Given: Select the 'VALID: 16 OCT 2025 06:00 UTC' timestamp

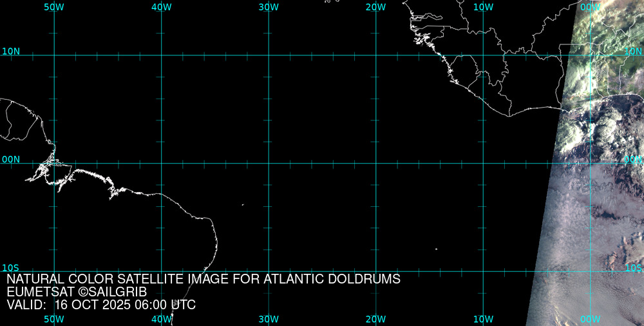Looking at the screenshot, I should point(101,305).
